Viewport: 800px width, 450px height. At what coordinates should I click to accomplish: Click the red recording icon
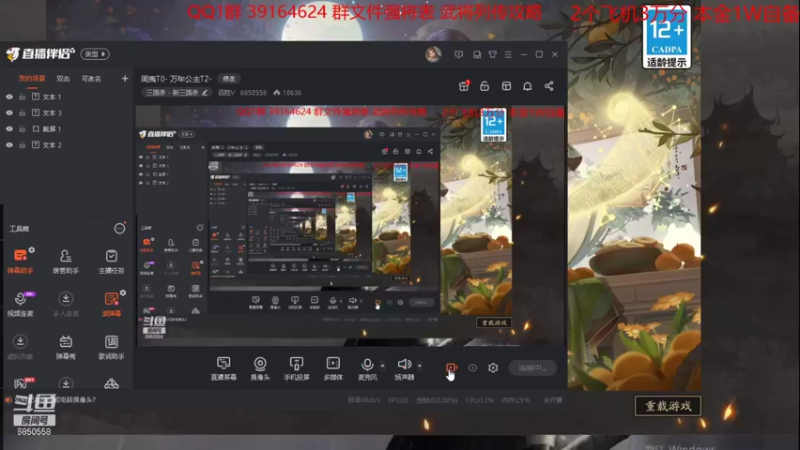click(451, 367)
